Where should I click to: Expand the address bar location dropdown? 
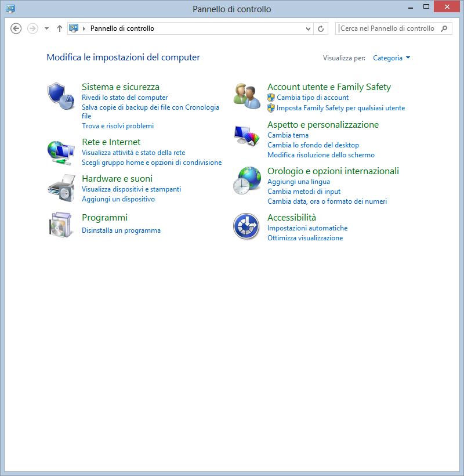point(308,27)
